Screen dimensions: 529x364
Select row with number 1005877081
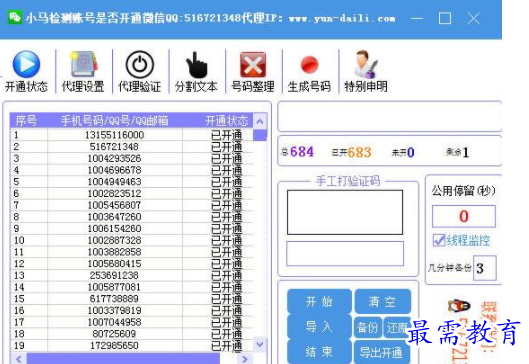(x=132, y=287)
